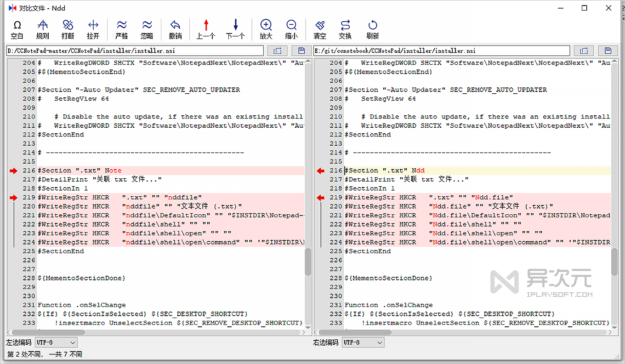Click right pane red arrow at line 219
The width and height of the screenshot is (625, 364).
pyautogui.click(x=320, y=198)
